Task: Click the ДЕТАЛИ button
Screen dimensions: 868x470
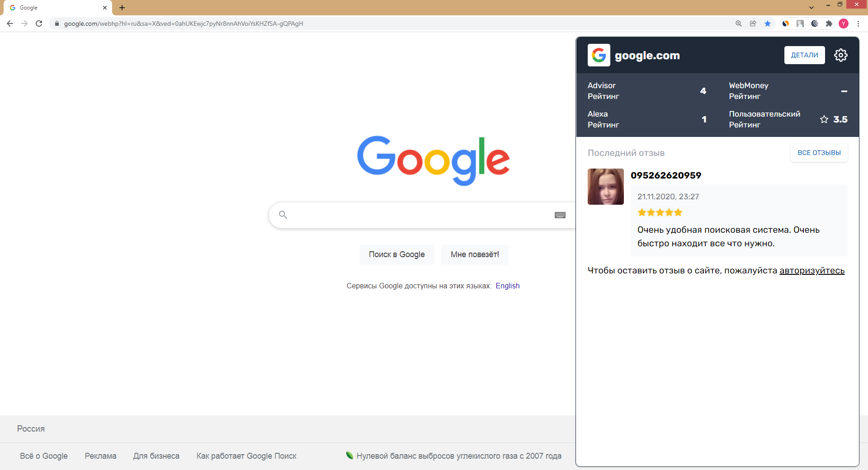Action: pos(805,55)
